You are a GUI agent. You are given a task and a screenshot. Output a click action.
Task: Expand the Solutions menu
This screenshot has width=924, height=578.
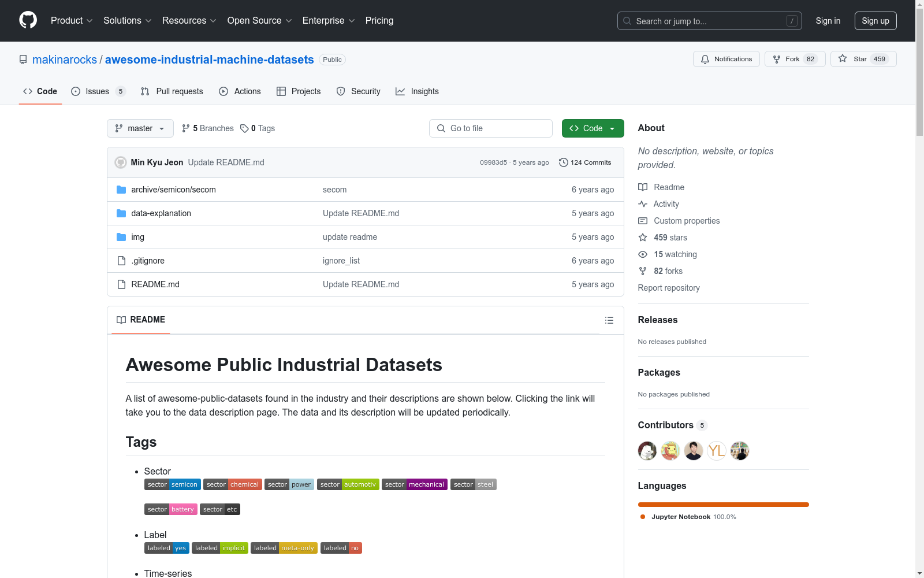tap(128, 21)
